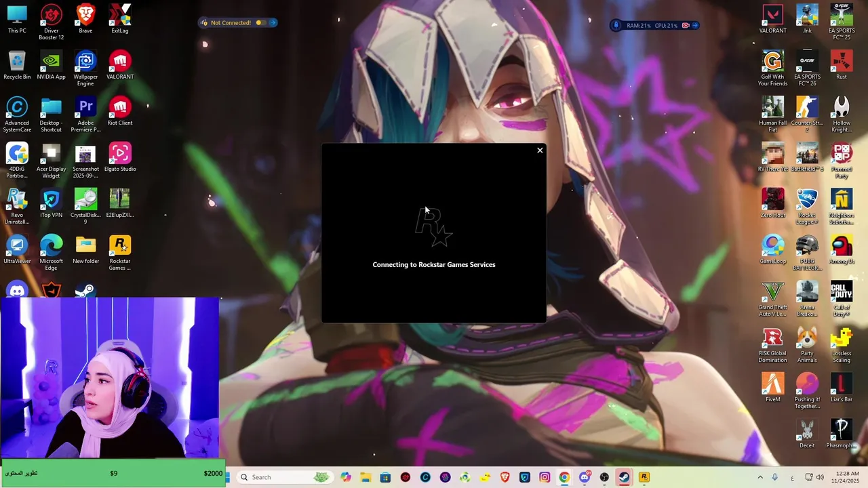Toggle the Not Connected widget switch
The height and width of the screenshot is (488, 868).
click(x=260, y=22)
